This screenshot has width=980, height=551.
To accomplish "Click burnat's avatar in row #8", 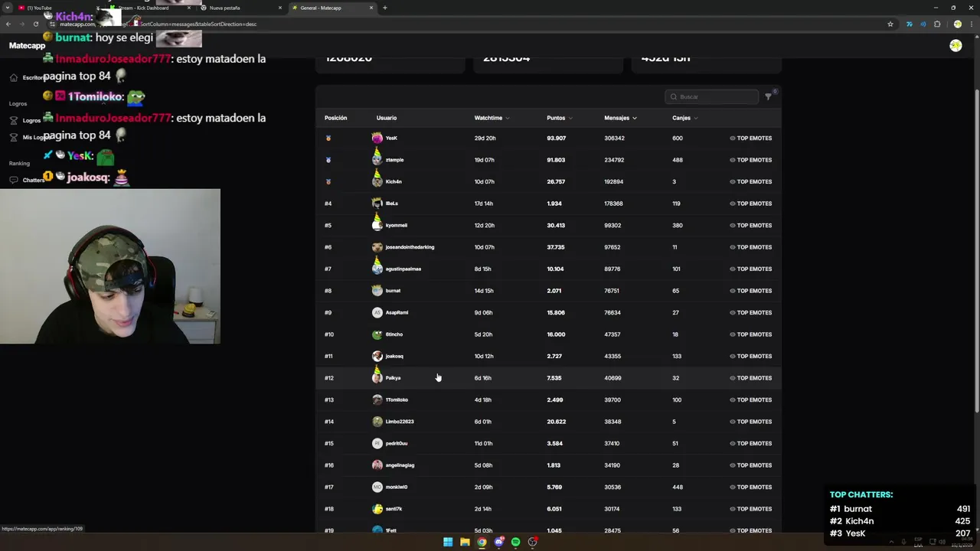I will pyautogui.click(x=377, y=290).
